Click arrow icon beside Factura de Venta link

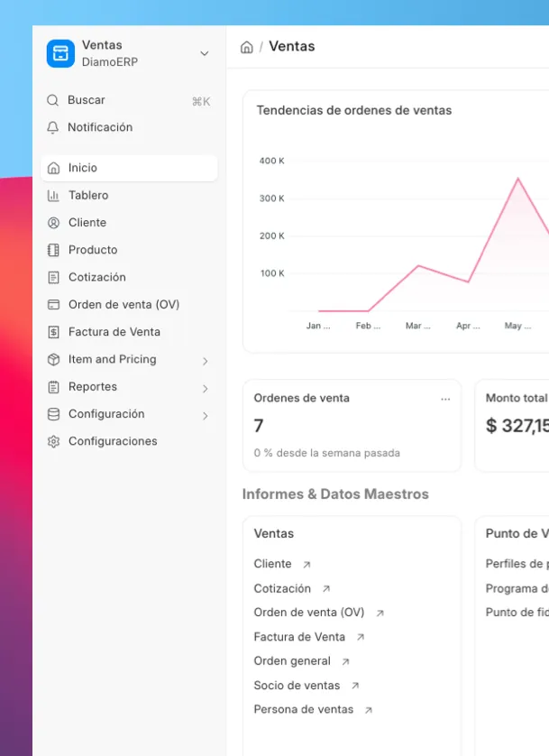(361, 638)
